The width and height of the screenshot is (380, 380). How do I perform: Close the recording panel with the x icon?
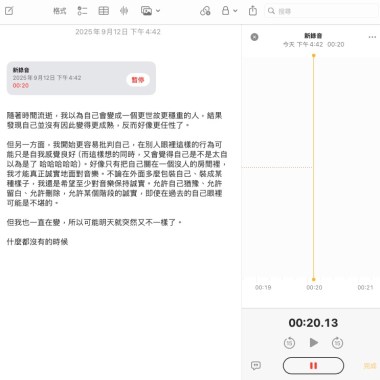pos(254,37)
